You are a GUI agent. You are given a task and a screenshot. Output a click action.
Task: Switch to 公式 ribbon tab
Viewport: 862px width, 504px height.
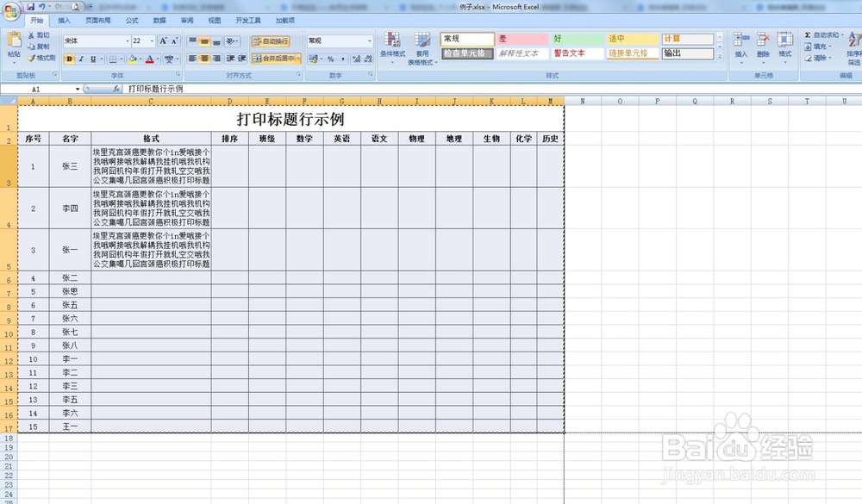click(132, 21)
